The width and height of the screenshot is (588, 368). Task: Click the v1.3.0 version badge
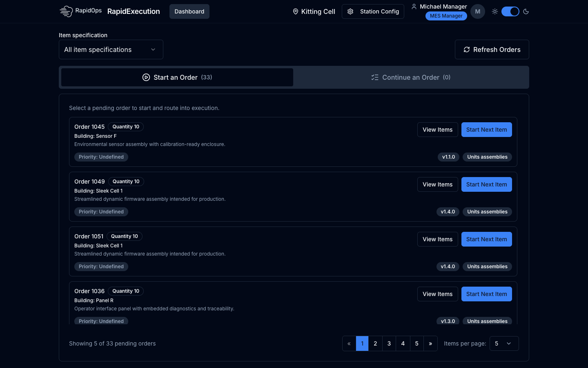click(x=448, y=321)
